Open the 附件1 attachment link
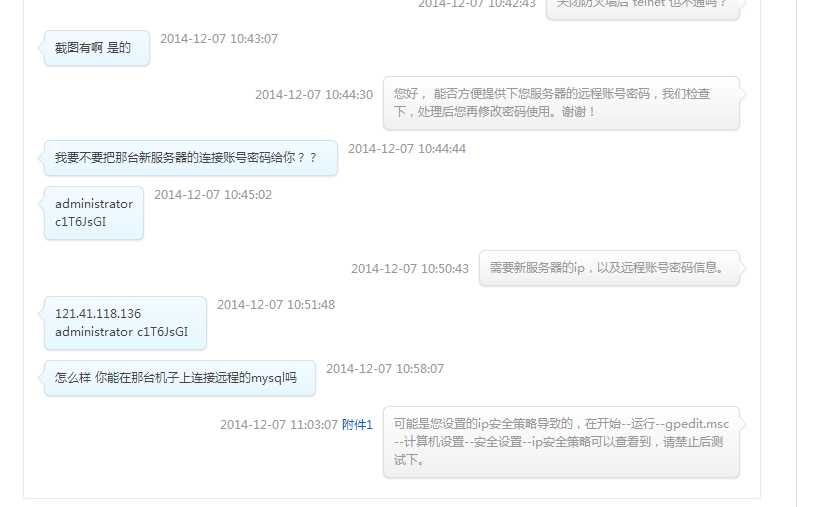 click(x=357, y=425)
